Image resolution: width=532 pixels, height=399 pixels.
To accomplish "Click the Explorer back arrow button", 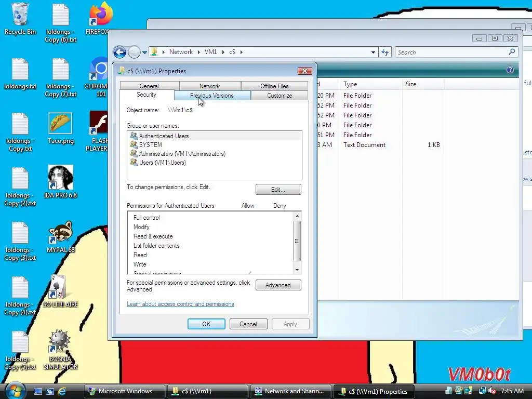I will point(119,52).
